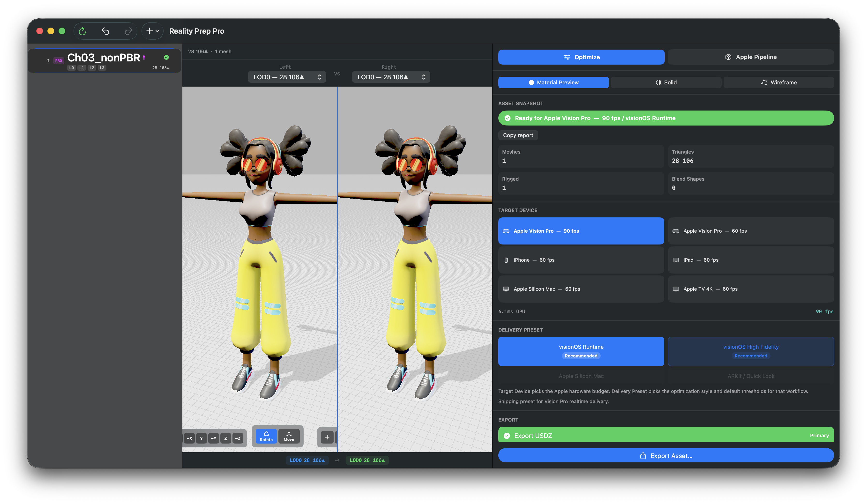Choose the visionOS High Fidelity preset
867x504 pixels.
pos(751,351)
